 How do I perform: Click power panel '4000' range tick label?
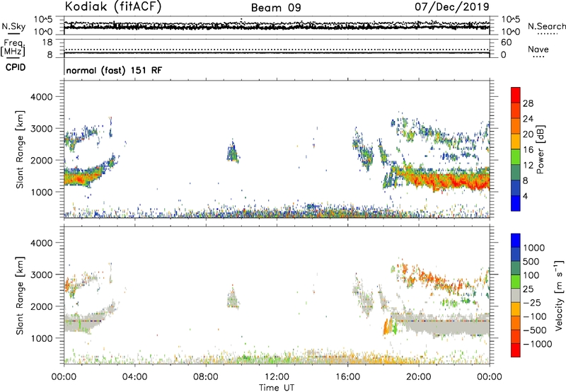click(x=41, y=97)
